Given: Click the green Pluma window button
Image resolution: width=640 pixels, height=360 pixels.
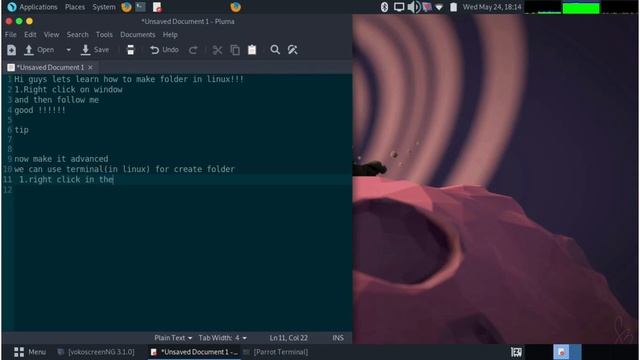Looking at the screenshot, I should click(19, 21).
